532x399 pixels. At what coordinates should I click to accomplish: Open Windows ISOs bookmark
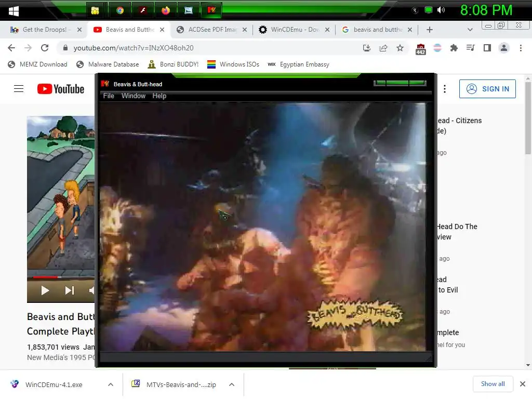click(233, 64)
